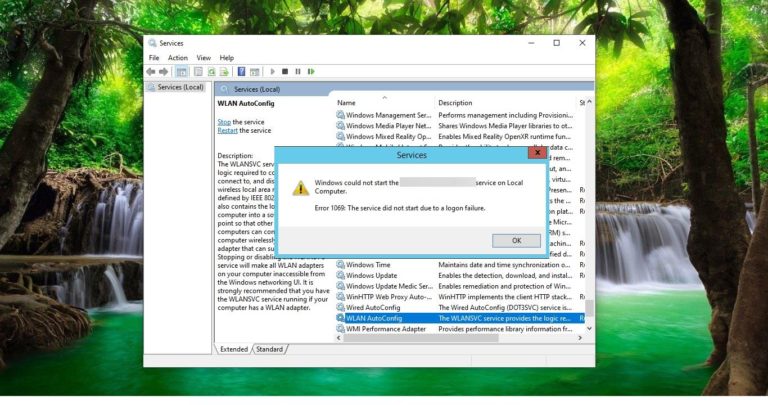Open Properties from the toolbar icon

[x=198, y=71]
